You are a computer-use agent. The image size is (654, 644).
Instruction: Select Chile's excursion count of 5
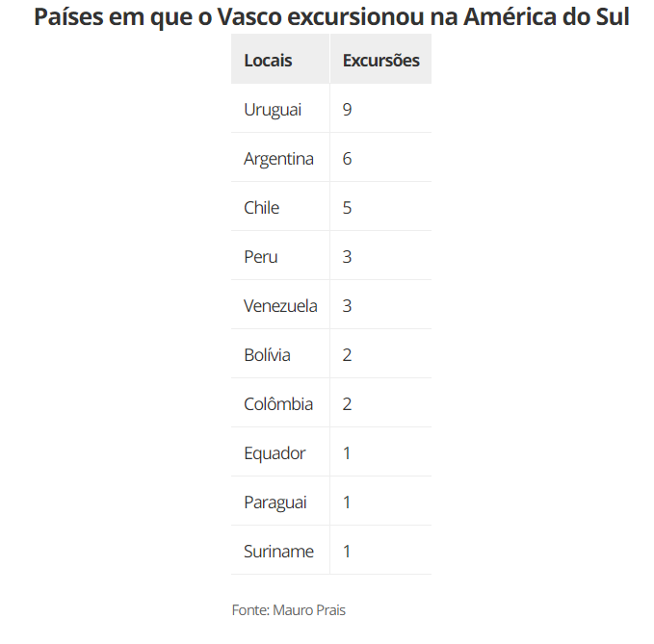point(347,208)
